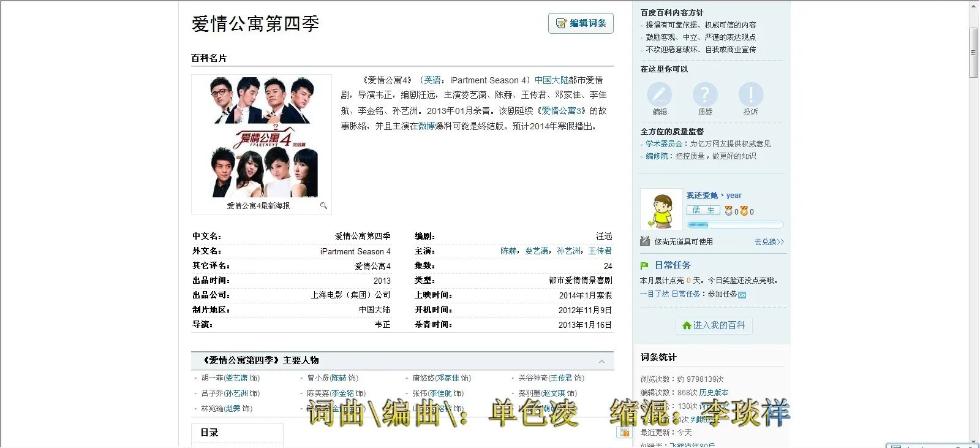The width and height of the screenshot is (980, 448).
Task: Open 孙艺洲 link beside 吕子乔
Action: pos(236,393)
